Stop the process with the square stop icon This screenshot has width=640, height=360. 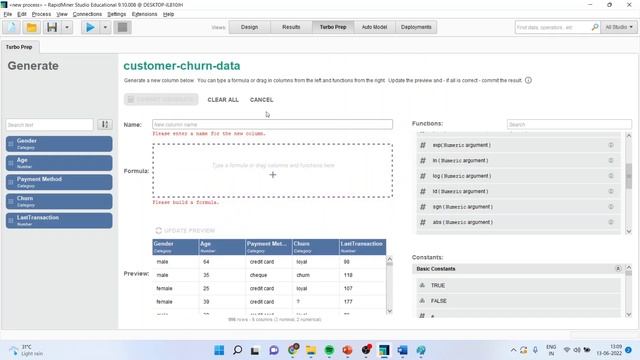(122, 27)
